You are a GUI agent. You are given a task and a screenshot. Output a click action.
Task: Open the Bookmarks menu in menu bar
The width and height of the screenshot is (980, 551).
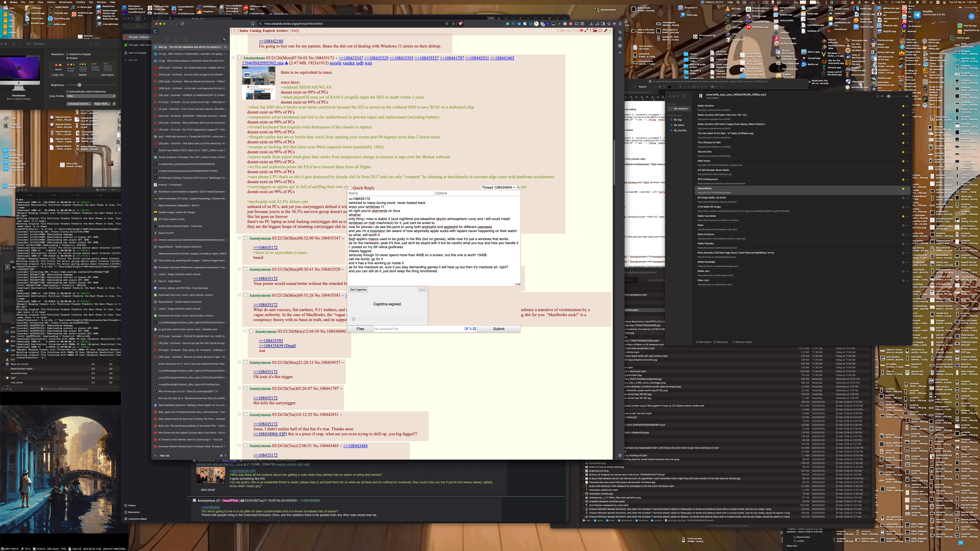[x=65, y=2]
